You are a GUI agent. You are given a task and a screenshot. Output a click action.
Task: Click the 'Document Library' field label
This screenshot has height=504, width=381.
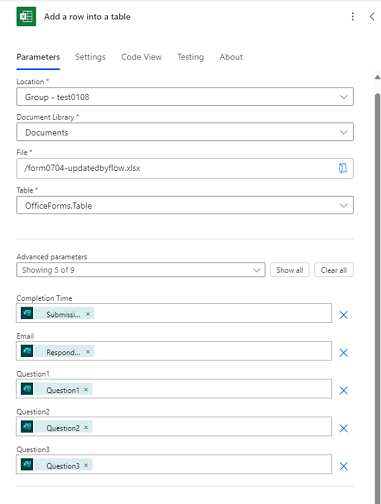(x=45, y=117)
